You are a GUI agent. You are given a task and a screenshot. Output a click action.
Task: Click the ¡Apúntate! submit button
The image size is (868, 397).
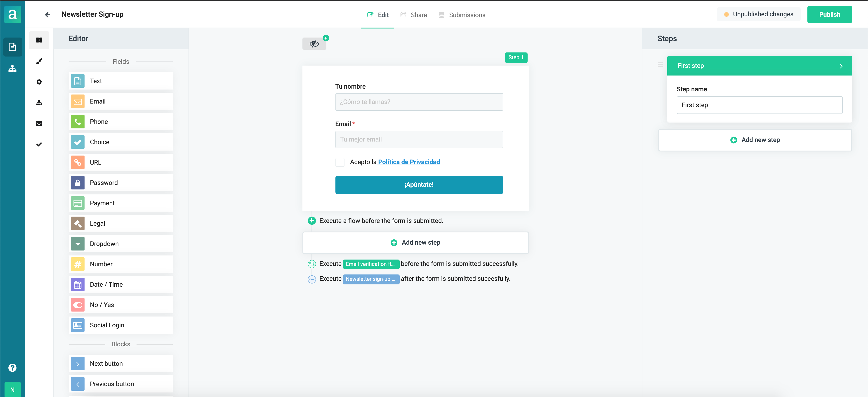pyautogui.click(x=419, y=185)
